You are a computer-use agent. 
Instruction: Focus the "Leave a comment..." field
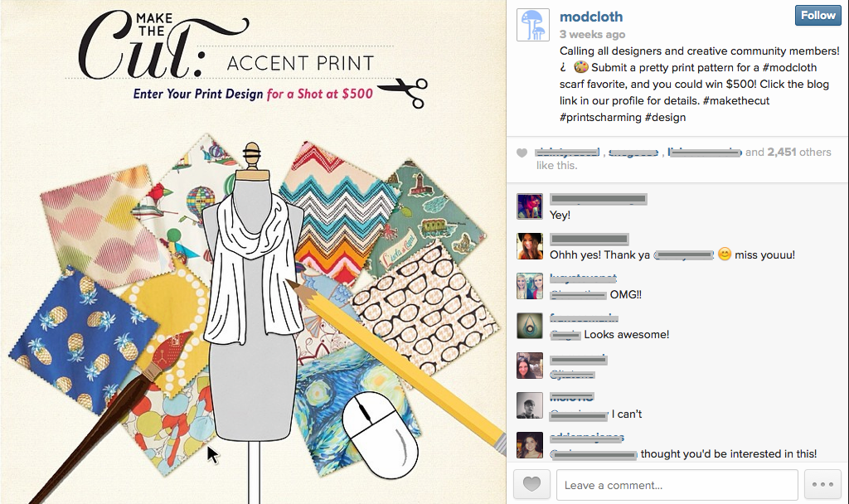click(x=677, y=485)
